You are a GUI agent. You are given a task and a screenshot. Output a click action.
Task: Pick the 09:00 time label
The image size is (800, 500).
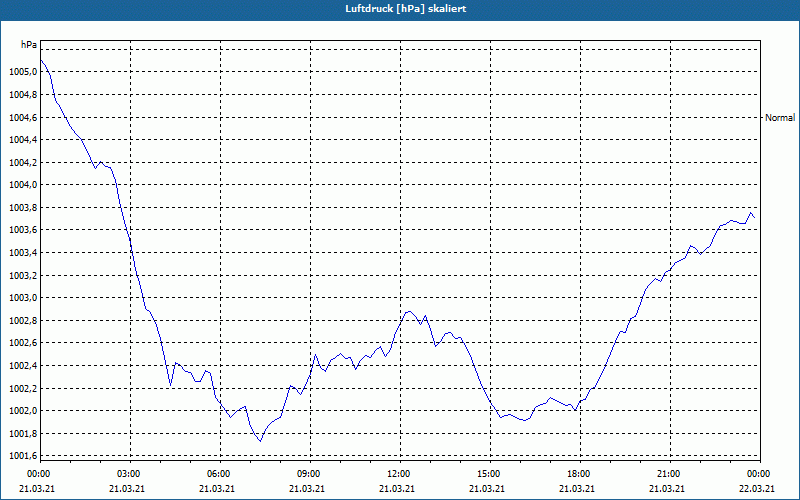pyautogui.click(x=310, y=474)
